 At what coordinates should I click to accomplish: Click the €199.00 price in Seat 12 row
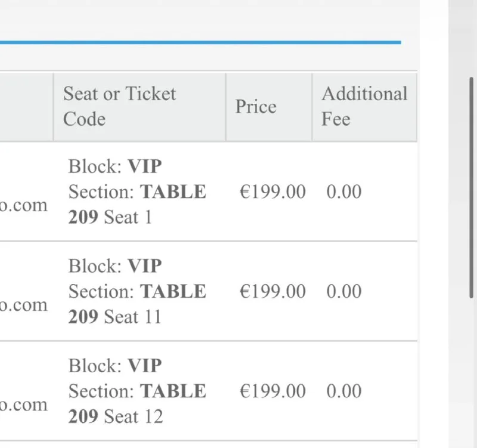[272, 391]
